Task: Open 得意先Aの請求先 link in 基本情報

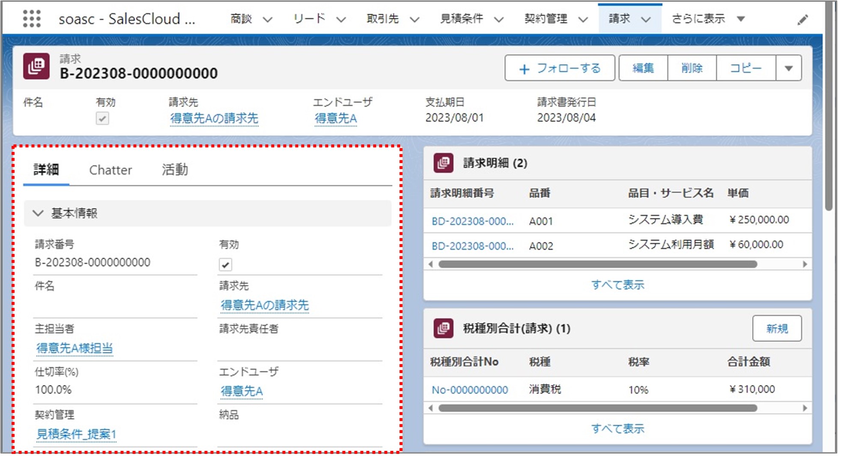Action: coord(265,305)
